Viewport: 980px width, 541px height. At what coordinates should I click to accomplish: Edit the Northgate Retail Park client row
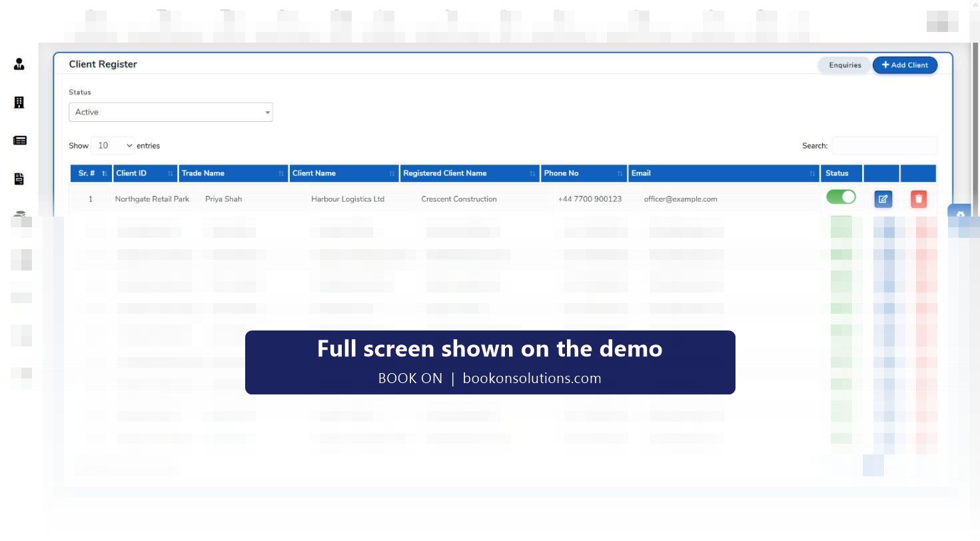[x=883, y=199]
